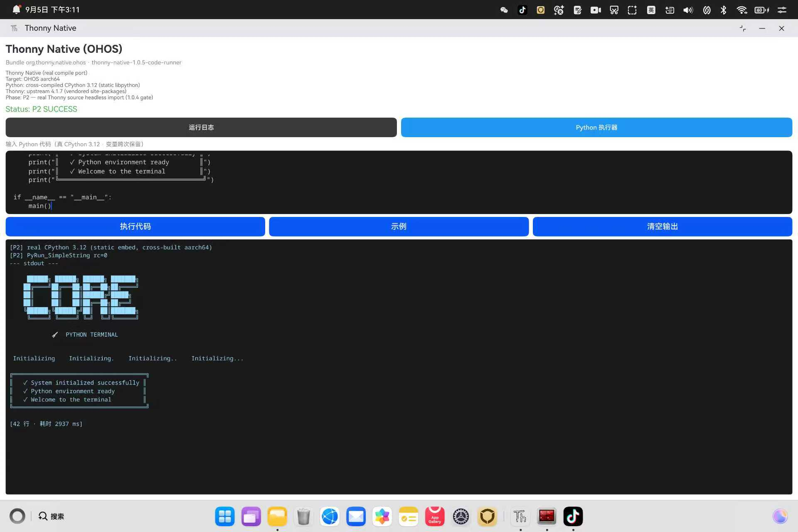Launch the browser globe in dock
This screenshot has width=798, height=532.
330,516
